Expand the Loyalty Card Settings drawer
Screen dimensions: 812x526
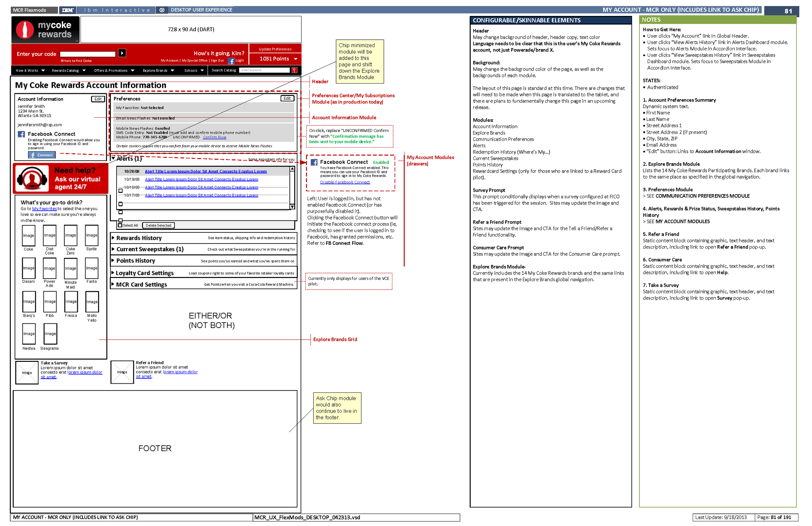tap(113, 272)
